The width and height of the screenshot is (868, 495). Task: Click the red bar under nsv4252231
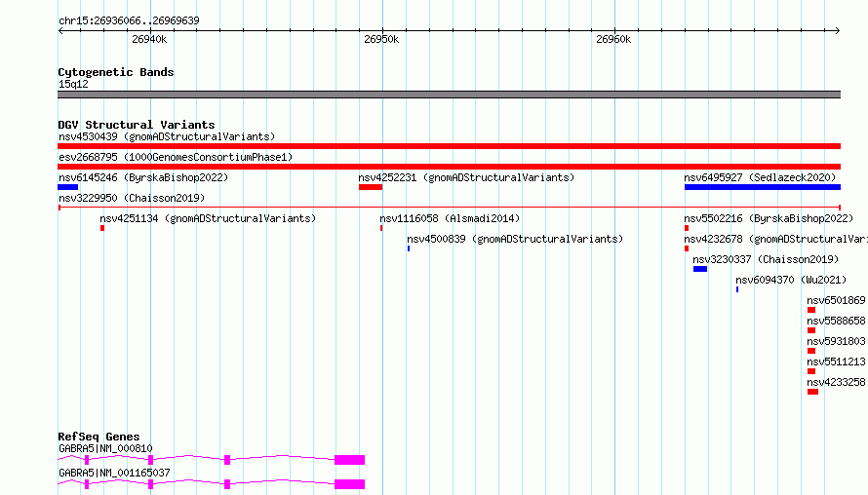pos(371,187)
